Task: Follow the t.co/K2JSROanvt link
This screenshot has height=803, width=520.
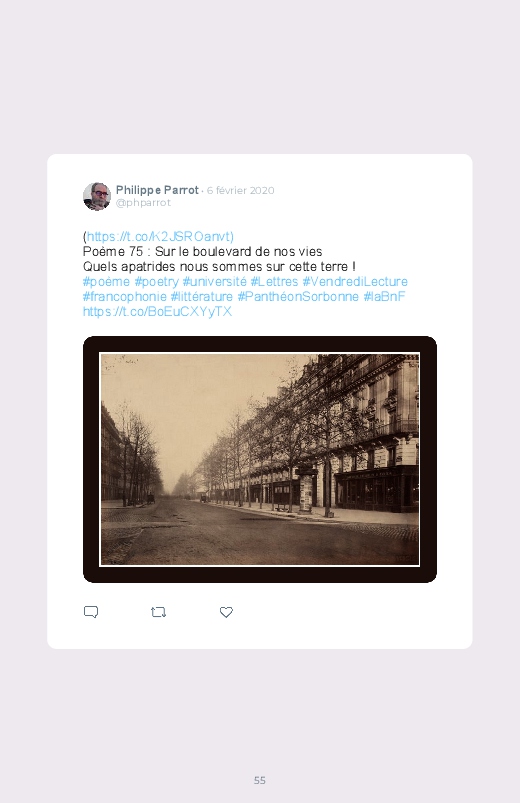Action: [158, 237]
